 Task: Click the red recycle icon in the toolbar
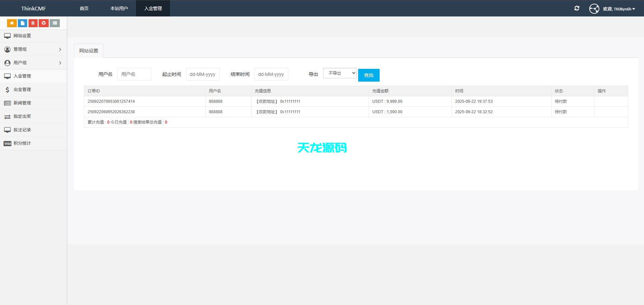click(x=43, y=23)
